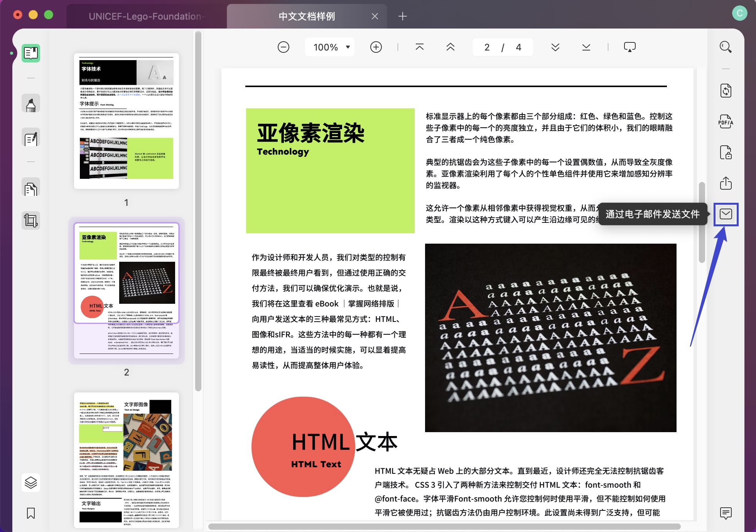Toggle the bookmark panel icon

click(31, 513)
